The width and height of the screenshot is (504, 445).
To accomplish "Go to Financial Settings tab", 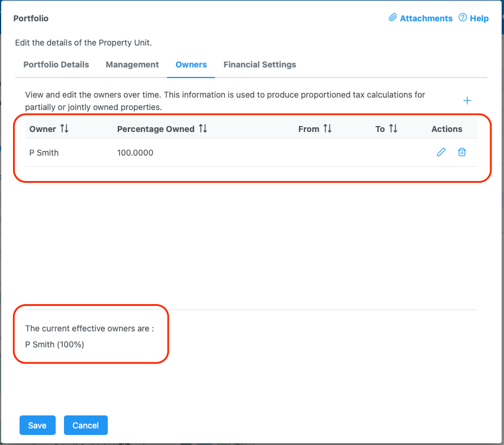I will [x=259, y=65].
